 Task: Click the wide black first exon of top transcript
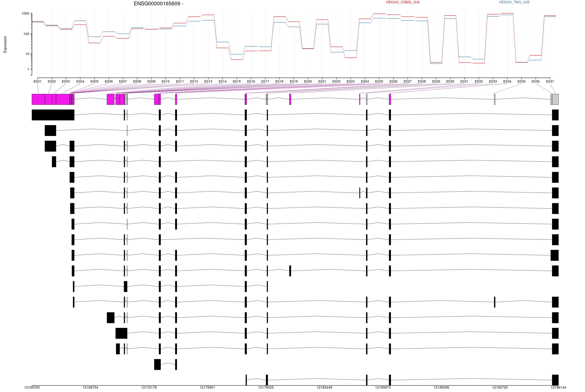tap(53, 115)
